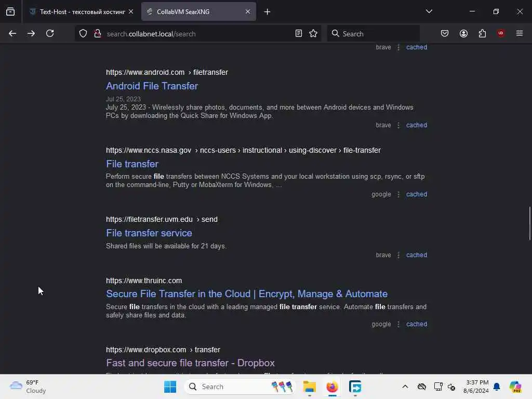
Task: Open the dropbox.com transfer URL
Action: [x=163, y=350]
